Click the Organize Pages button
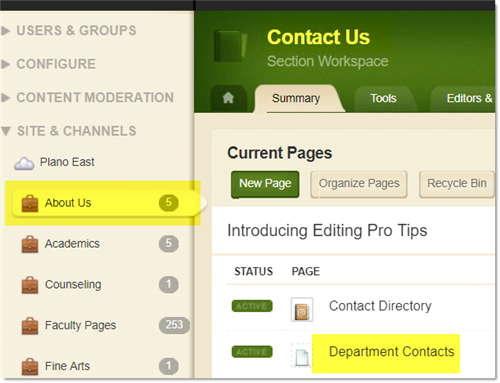The width and height of the screenshot is (500, 383). (x=359, y=184)
